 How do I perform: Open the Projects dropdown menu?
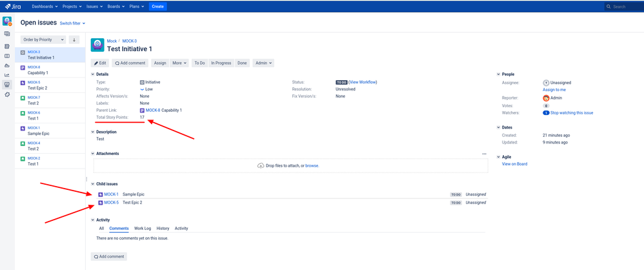point(72,6)
